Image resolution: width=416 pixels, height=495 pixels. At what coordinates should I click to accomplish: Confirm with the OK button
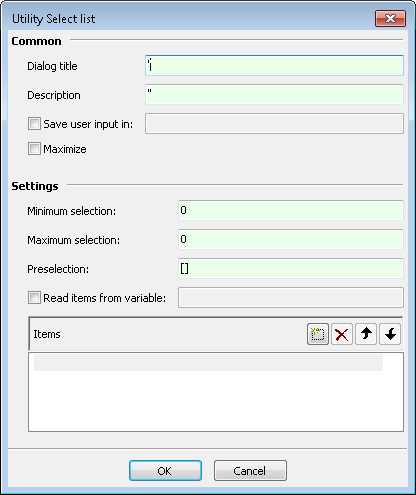[x=165, y=471]
